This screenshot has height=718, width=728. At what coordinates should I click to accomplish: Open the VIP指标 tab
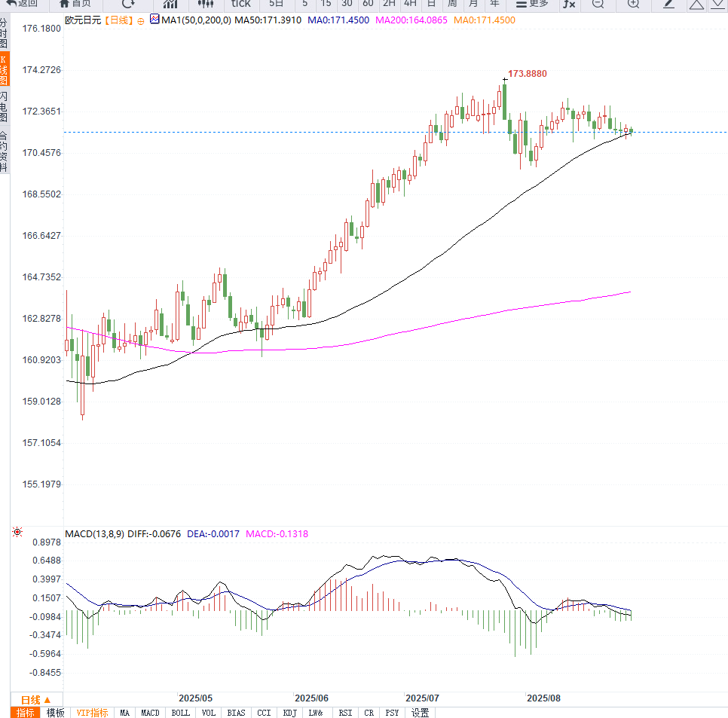pyautogui.click(x=92, y=713)
